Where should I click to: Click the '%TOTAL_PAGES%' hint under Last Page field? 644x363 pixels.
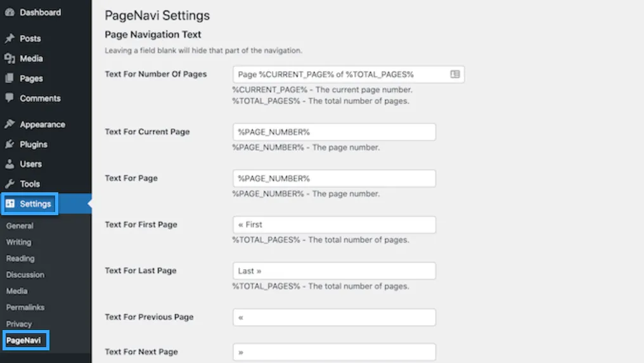(x=321, y=286)
